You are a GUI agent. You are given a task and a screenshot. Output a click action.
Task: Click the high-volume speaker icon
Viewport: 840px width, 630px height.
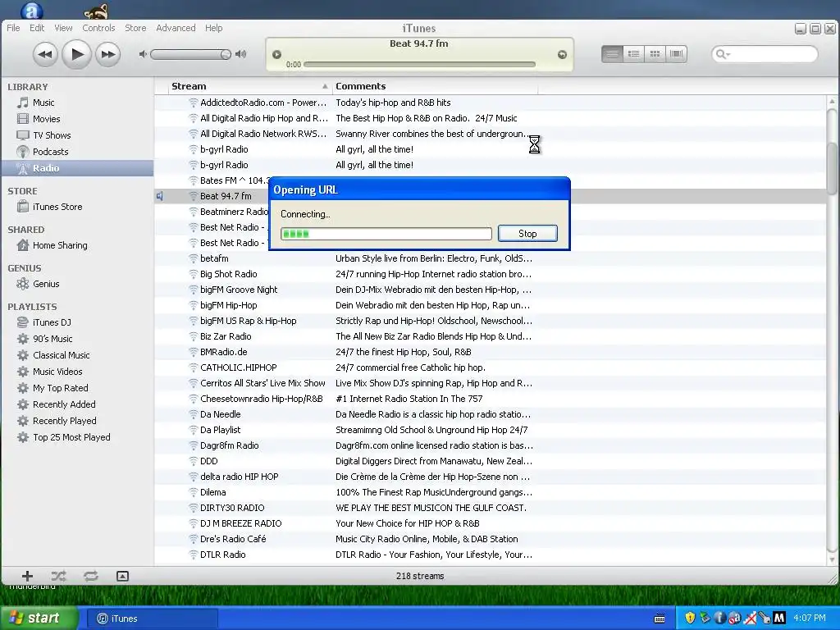tap(241, 54)
